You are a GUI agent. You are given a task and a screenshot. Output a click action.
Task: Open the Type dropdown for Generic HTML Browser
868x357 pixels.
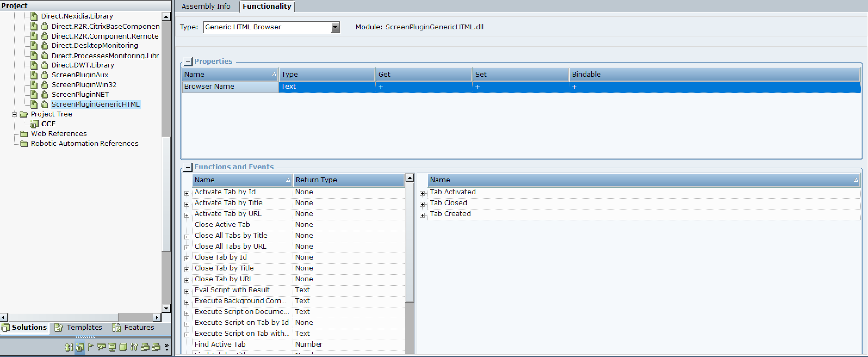pyautogui.click(x=335, y=27)
